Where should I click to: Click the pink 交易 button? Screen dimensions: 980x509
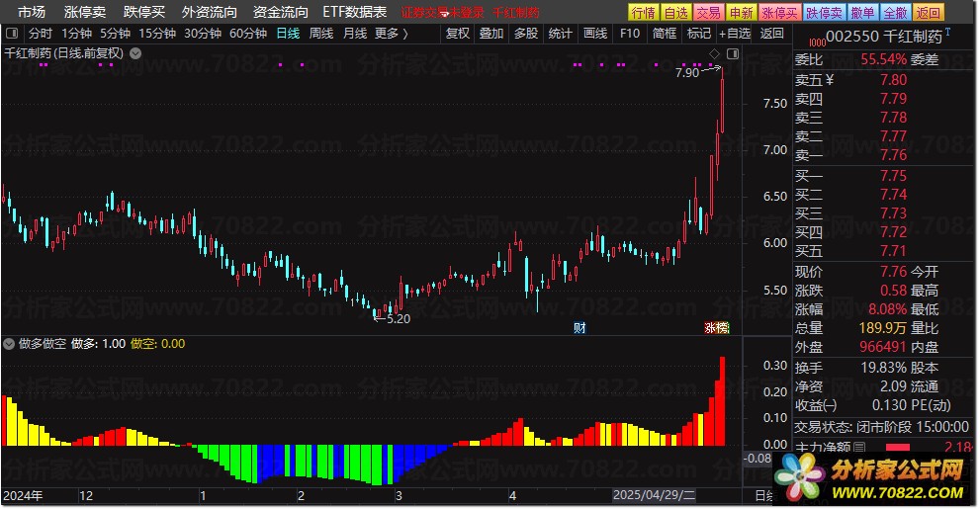pos(709,13)
